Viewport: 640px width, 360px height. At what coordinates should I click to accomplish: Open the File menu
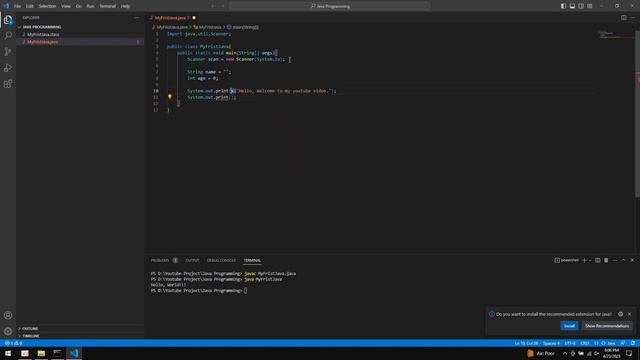18,6
